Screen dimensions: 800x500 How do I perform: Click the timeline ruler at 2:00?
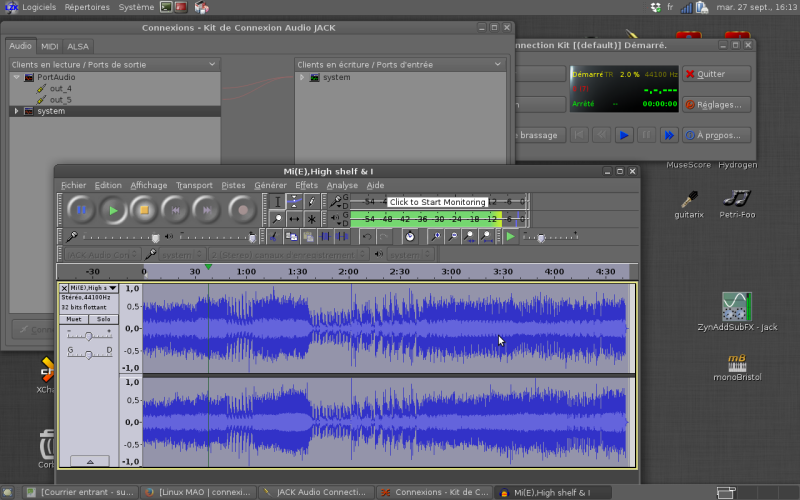(349, 272)
